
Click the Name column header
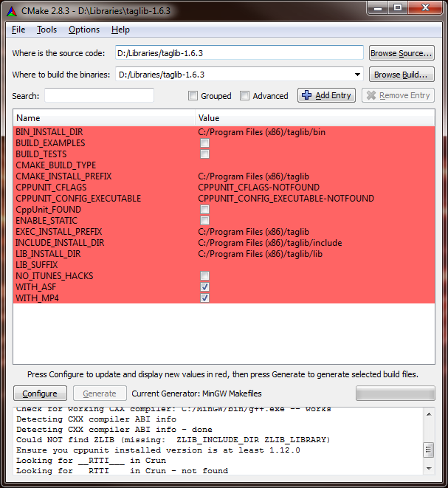[104, 118]
